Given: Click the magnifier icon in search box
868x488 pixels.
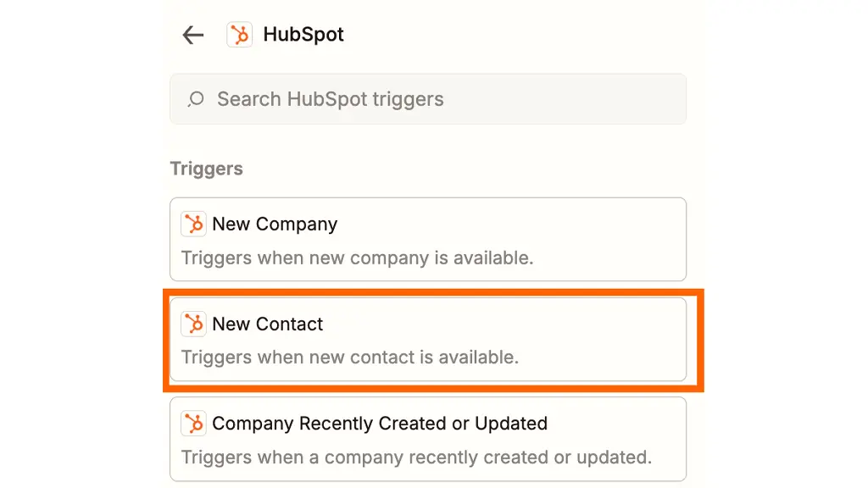Looking at the screenshot, I should tap(196, 99).
